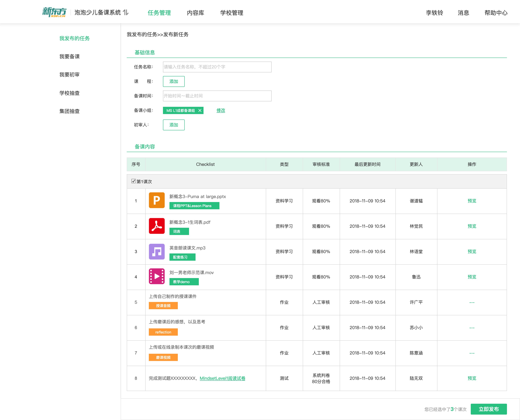This screenshot has height=420, width=520.
Task: Click the 审核标准 column header
Action: click(321, 164)
